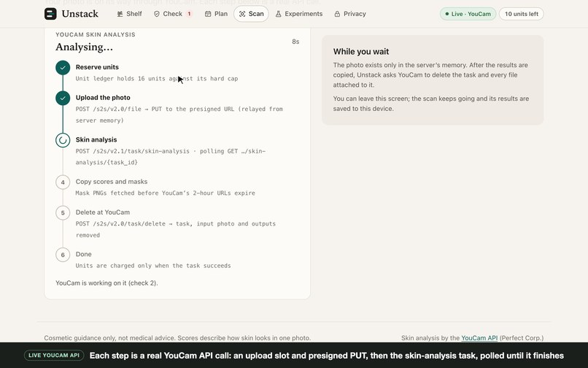Open the Check tab
Screen dimensions: 588x368
172,14
